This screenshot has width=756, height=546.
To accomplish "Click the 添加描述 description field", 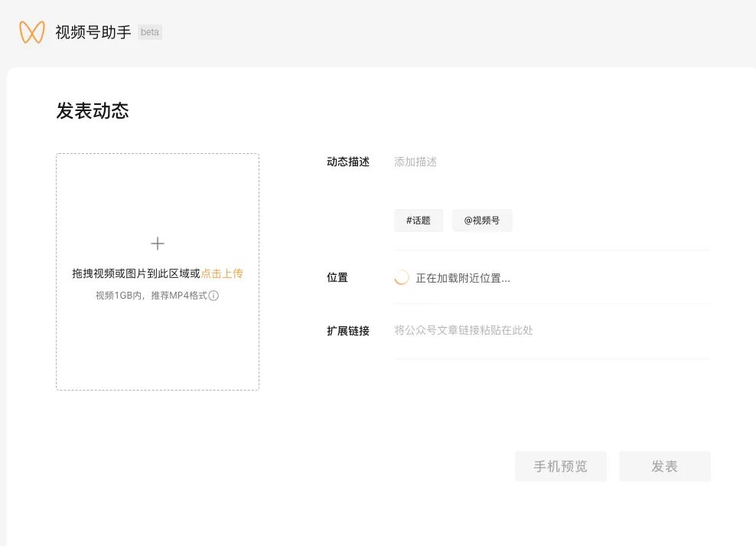I will [x=552, y=162].
